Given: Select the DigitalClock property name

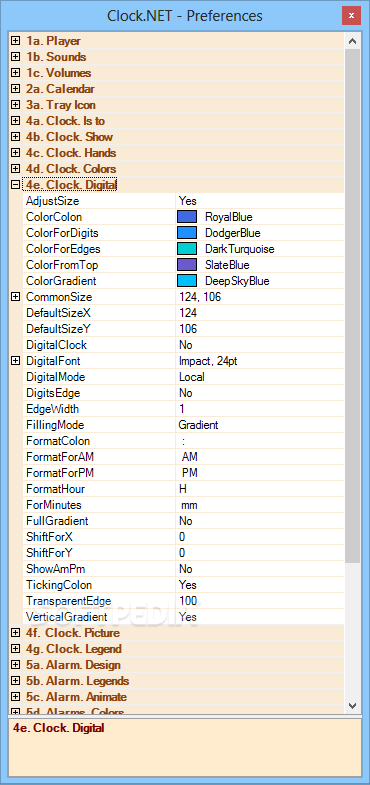Looking at the screenshot, I should (56, 345).
